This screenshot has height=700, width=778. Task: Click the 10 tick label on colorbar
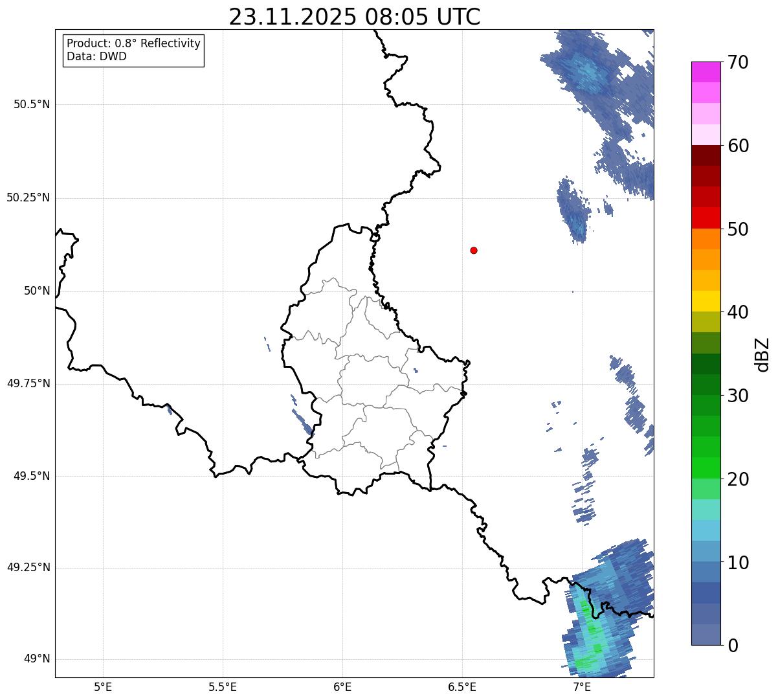[x=738, y=563]
